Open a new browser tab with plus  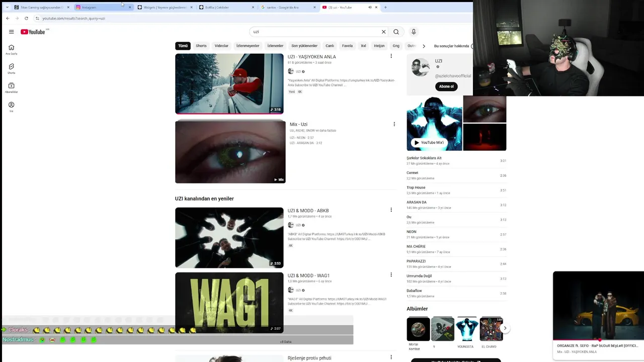385,7
